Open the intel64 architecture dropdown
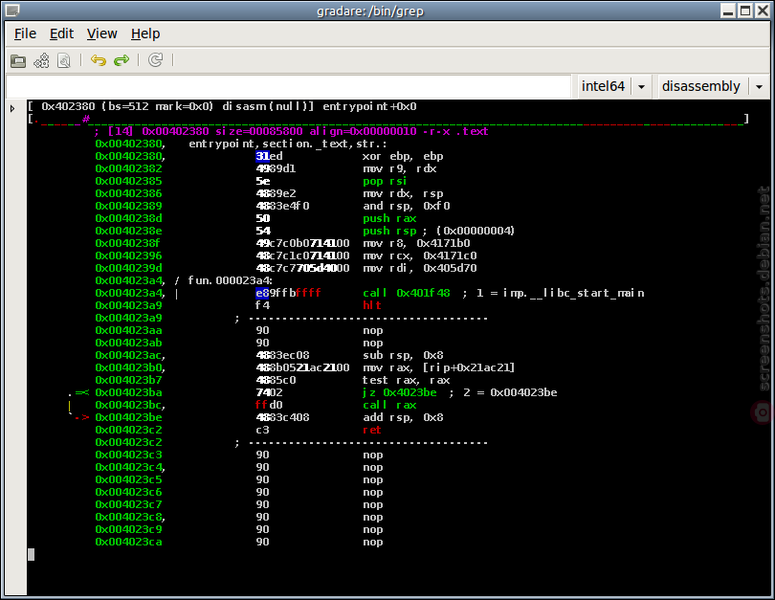 tap(613, 86)
